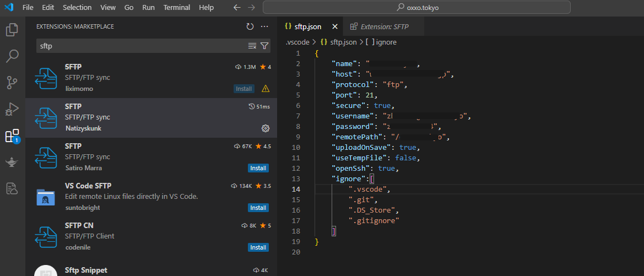This screenshot has height=276, width=644.
Task: Click the suntobright publisher name
Action: pyautogui.click(x=83, y=208)
